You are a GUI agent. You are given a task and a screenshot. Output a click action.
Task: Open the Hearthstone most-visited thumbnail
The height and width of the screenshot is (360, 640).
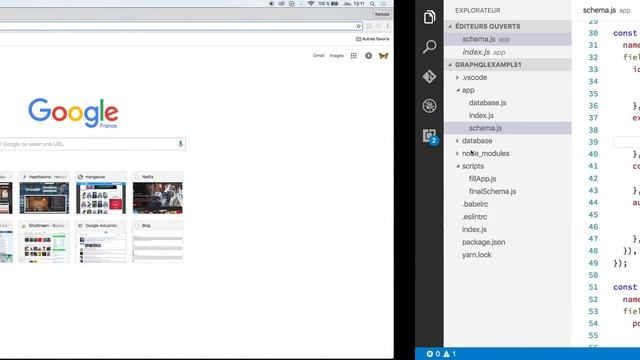pyautogui.click(x=44, y=193)
